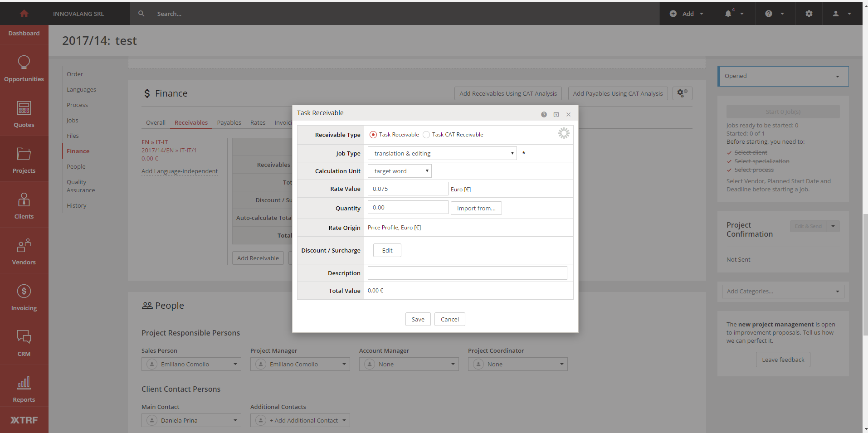Screen dimensions: 868x433
Task: Click Add Receivables Using CAT Analysis
Action: tap(508, 93)
